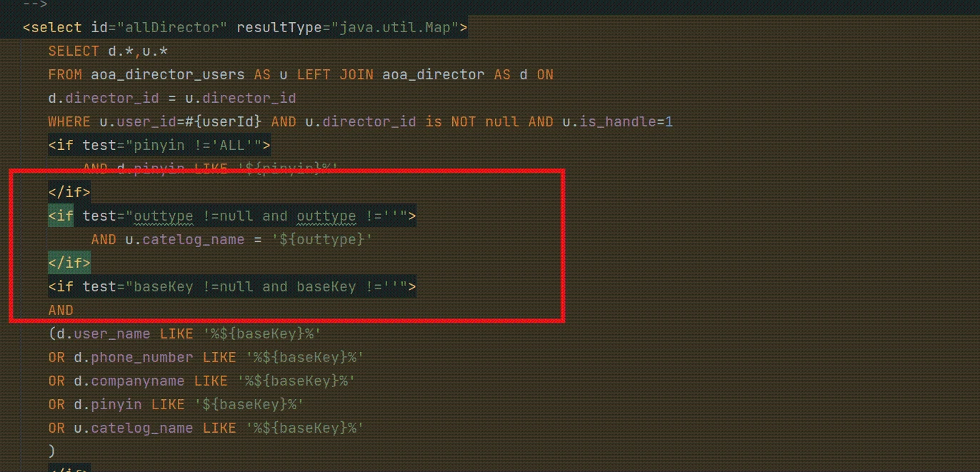Click the '${outtype}' placeholder value
Screen dimensions: 980x472
[321, 240]
